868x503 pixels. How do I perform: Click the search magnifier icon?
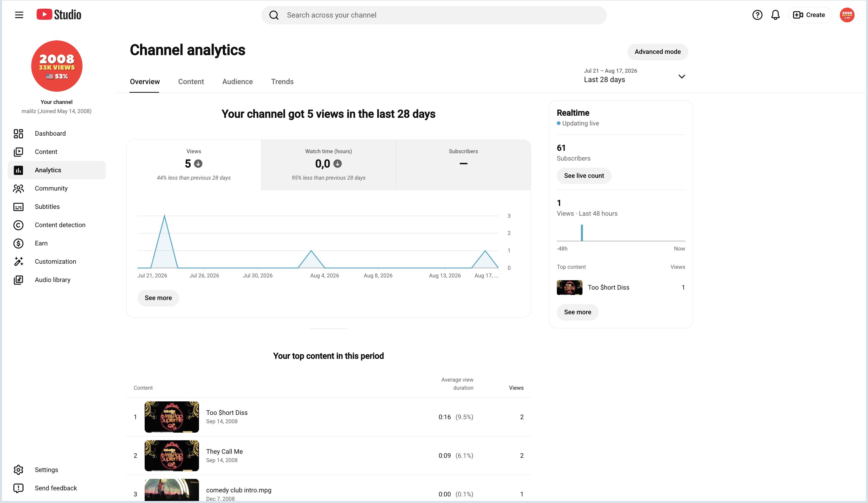(x=274, y=15)
